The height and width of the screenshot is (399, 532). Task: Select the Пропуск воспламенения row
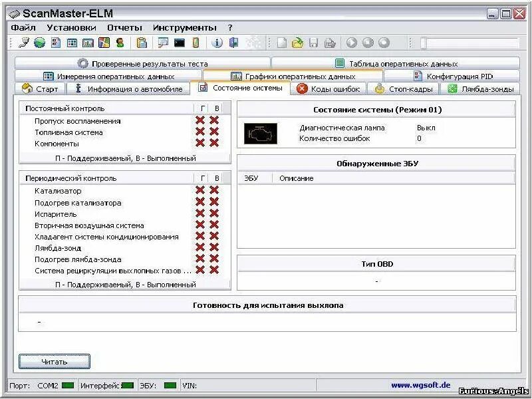tap(125, 121)
